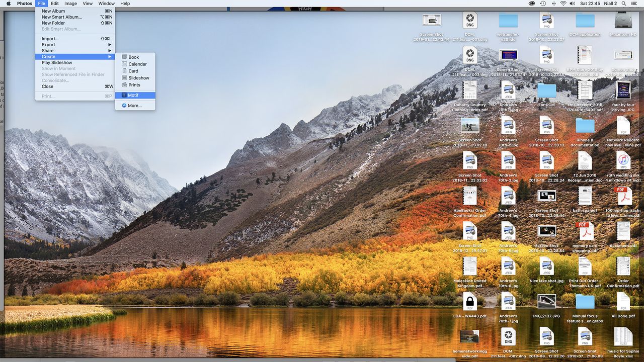Select Andrew's 70th-1.jpg file
The height and width of the screenshot is (362, 644).
(508, 90)
